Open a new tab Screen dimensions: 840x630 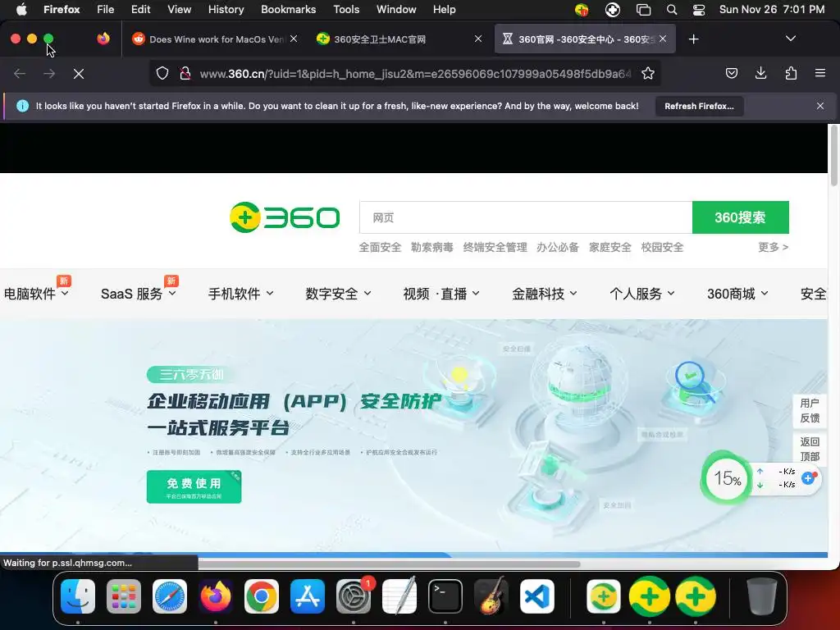click(x=694, y=39)
